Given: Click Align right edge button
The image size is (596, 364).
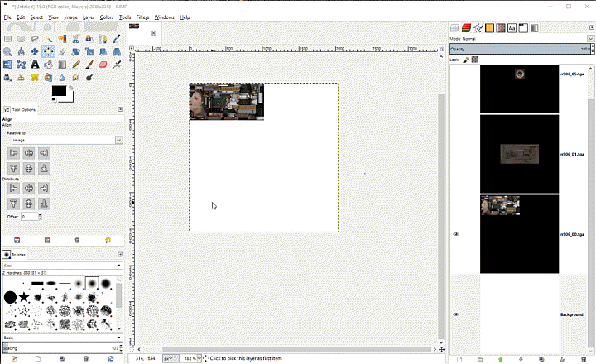Looking at the screenshot, I should (x=44, y=153).
